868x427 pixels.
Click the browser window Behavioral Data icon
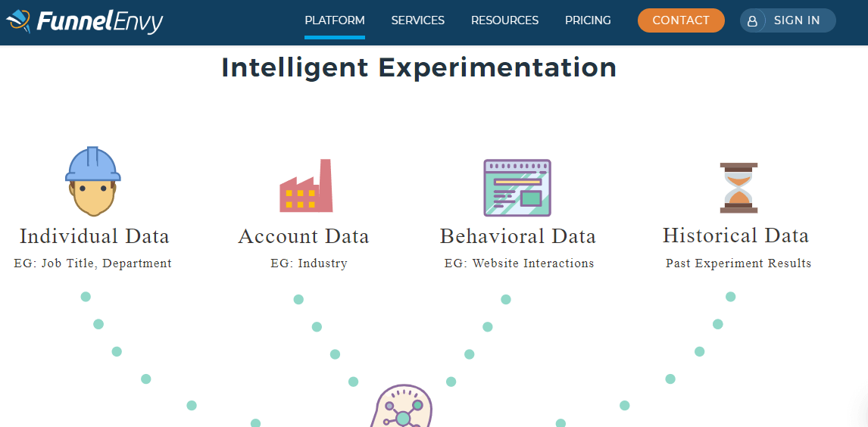[x=517, y=188]
